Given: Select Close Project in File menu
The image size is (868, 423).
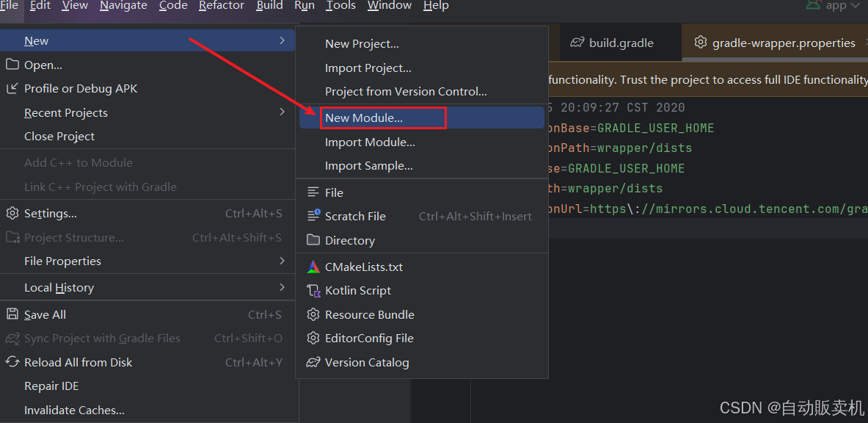Looking at the screenshot, I should 147,137.
